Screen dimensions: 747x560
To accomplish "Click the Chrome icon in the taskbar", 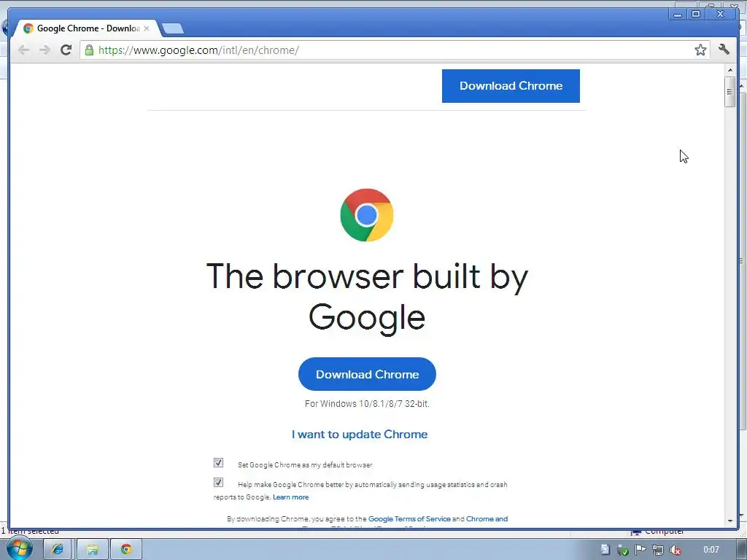I will pyautogui.click(x=126, y=550).
